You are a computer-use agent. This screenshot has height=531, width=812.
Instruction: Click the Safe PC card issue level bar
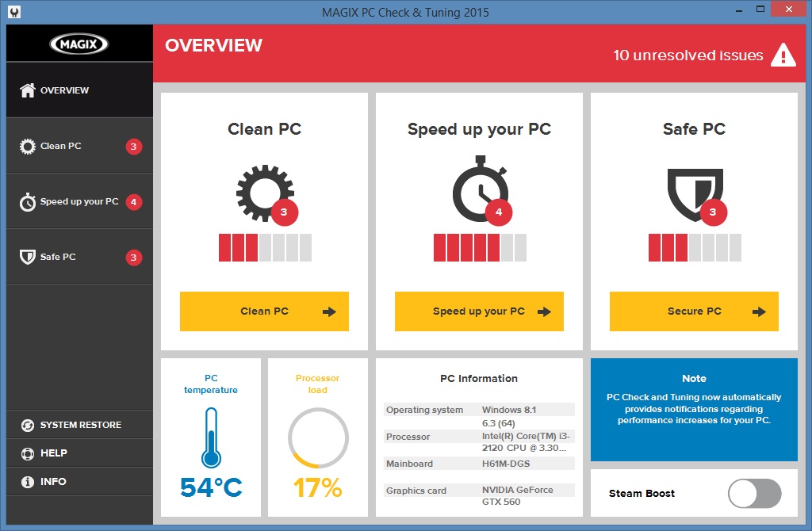[695, 247]
